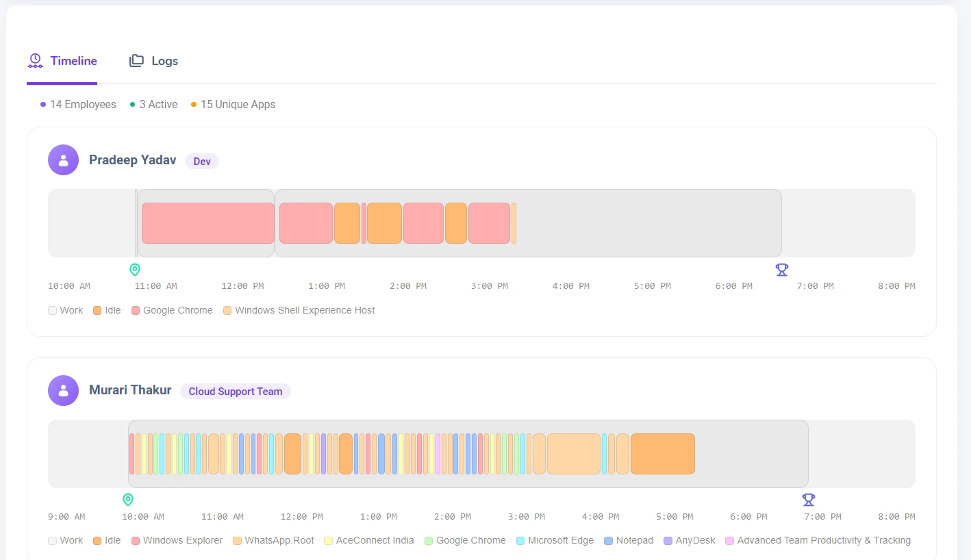The height and width of the screenshot is (560, 971).
Task: Click the longest Google Chrome block in Pradeep's timeline
Action: tap(208, 223)
